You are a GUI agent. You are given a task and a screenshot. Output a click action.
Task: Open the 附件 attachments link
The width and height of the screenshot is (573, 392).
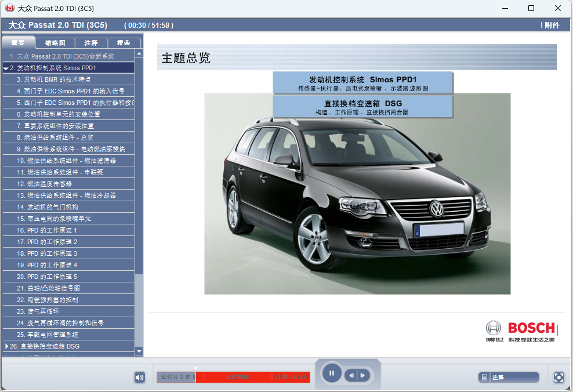552,25
